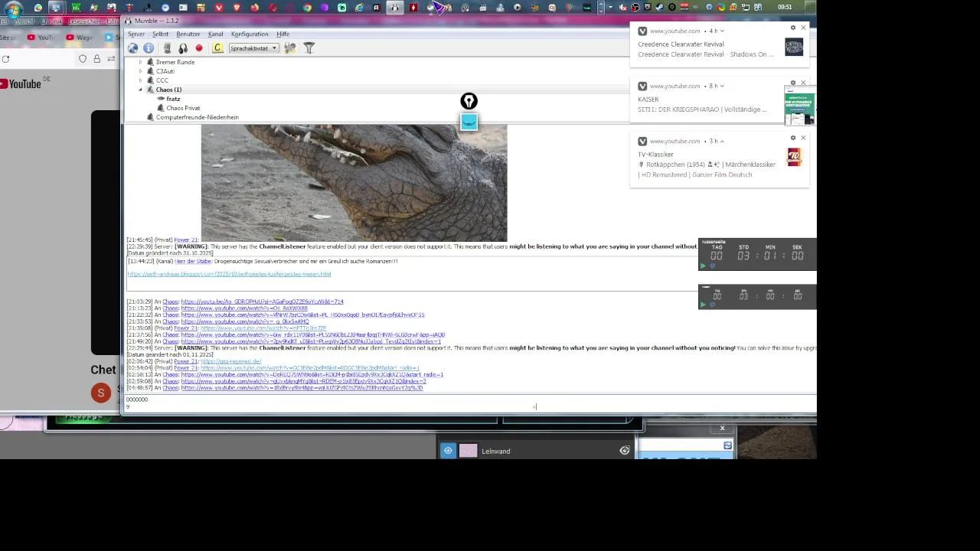This screenshot has width=980, height=551.
Task: Select the Chaos Privat channel
Action: [183, 108]
